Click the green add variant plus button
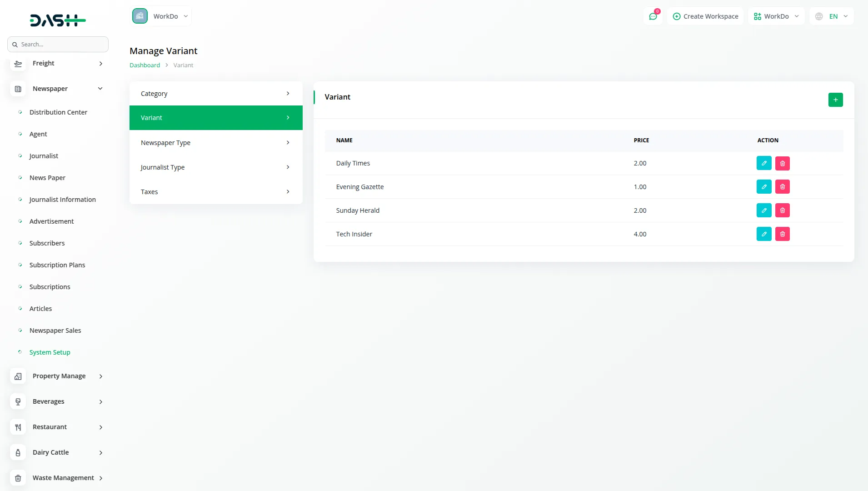 point(835,100)
